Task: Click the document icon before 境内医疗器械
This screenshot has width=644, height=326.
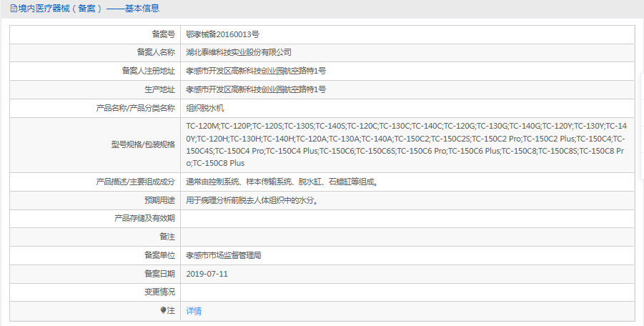Action: tap(14, 8)
